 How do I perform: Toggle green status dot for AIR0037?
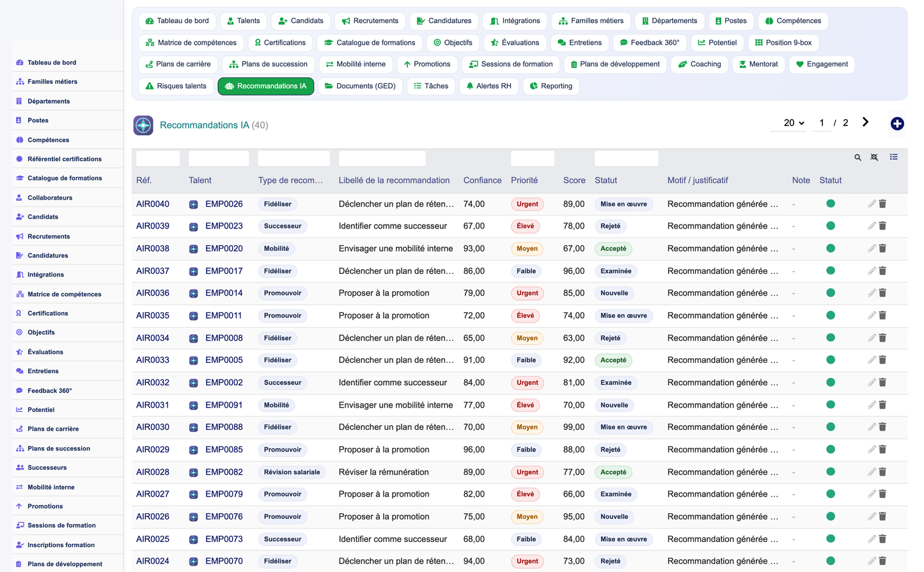pyautogui.click(x=831, y=271)
